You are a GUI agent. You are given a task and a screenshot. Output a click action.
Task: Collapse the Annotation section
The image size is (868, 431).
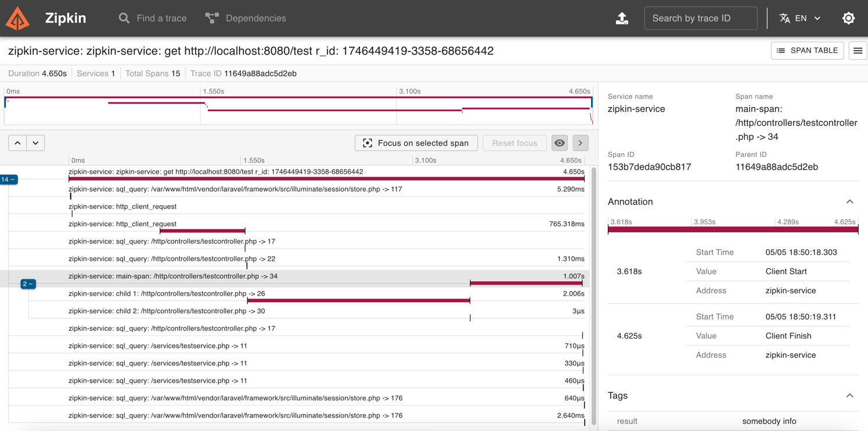coord(849,202)
